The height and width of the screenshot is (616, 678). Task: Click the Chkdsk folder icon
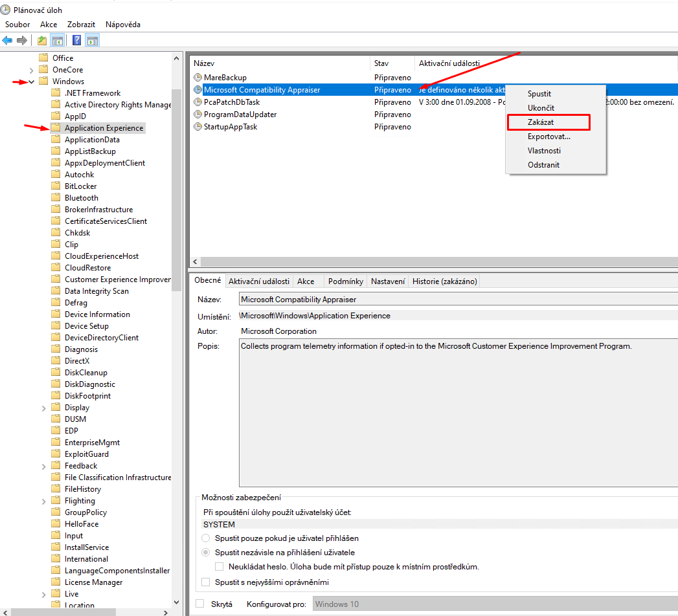pyautogui.click(x=55, y=232)
